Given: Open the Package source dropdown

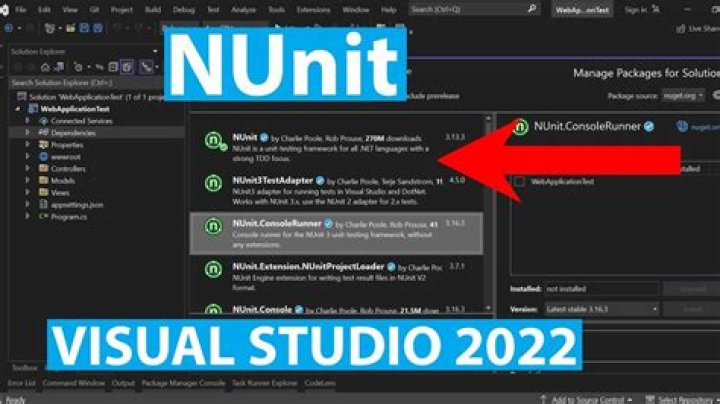Looking at the screenshot, I should click(x=683, y=96).
